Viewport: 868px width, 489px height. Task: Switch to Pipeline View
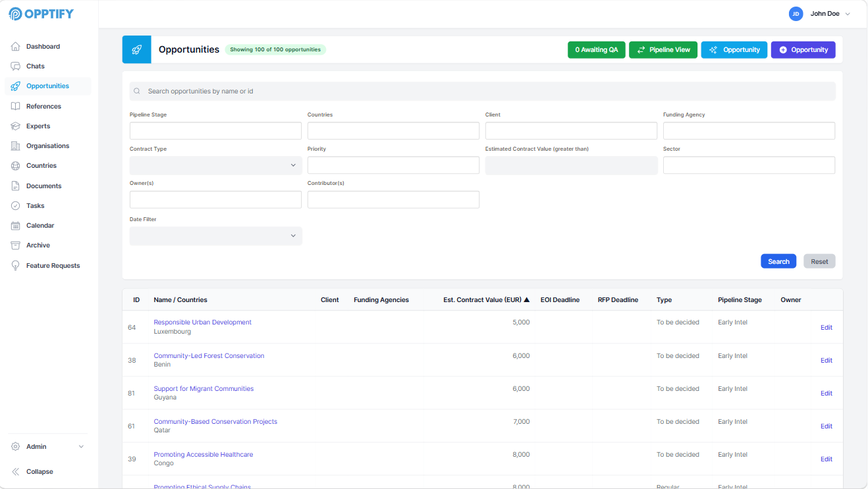pyautogui.click(x=663, y=50)
